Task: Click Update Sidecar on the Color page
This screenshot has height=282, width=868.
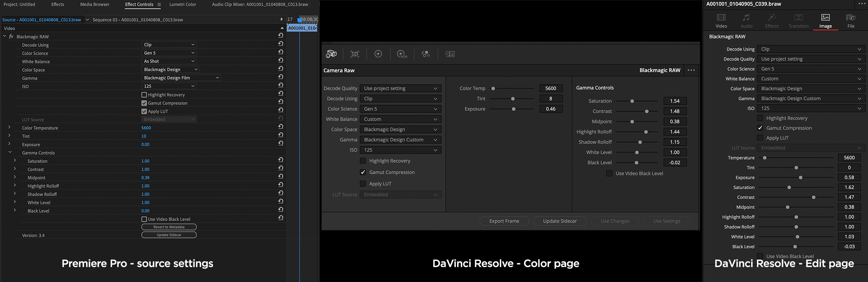Action: pyautogui.click(x=560, y=221)
